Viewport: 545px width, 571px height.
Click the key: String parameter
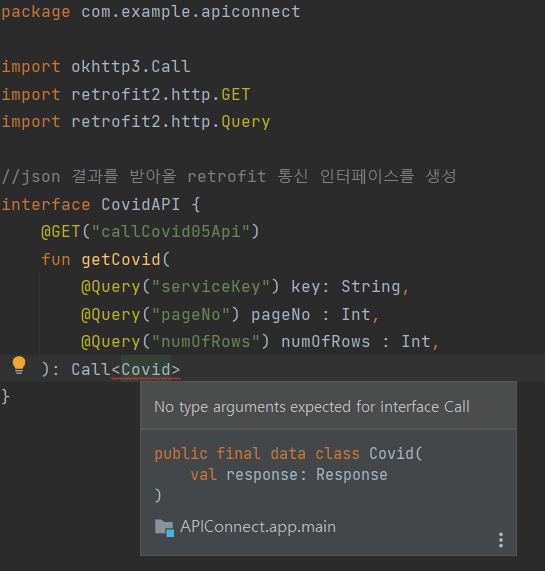click(345, 287)
